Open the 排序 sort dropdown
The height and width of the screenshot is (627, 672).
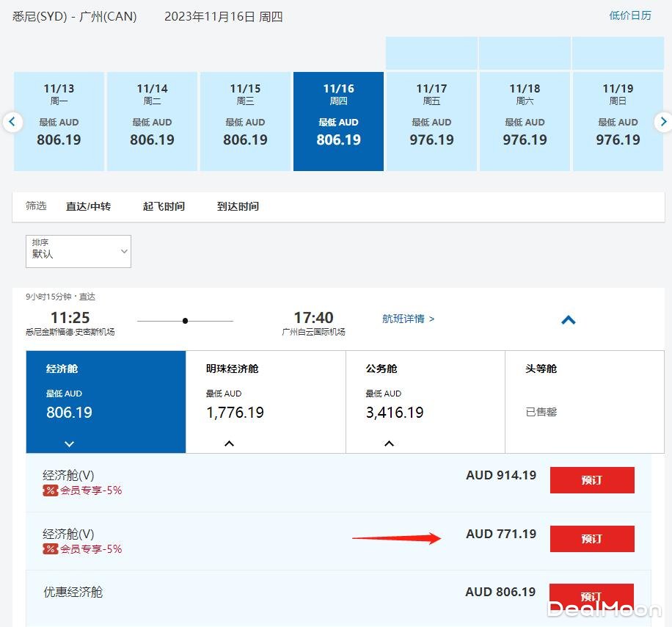(78, 251)
